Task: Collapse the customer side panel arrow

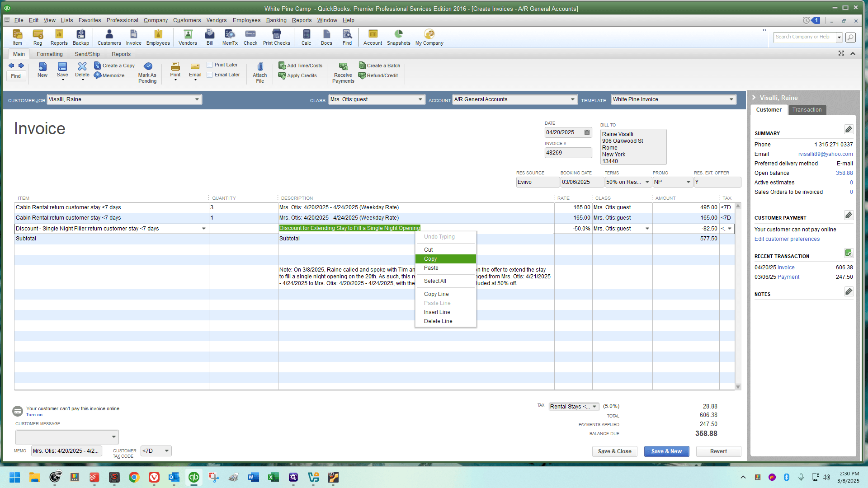Action: (x=754, y=98)
